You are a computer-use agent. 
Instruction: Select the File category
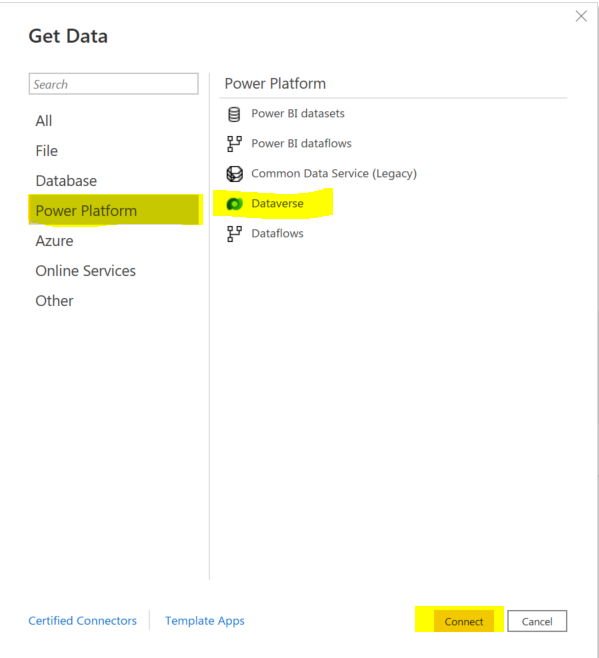click(x=46, y=151)
